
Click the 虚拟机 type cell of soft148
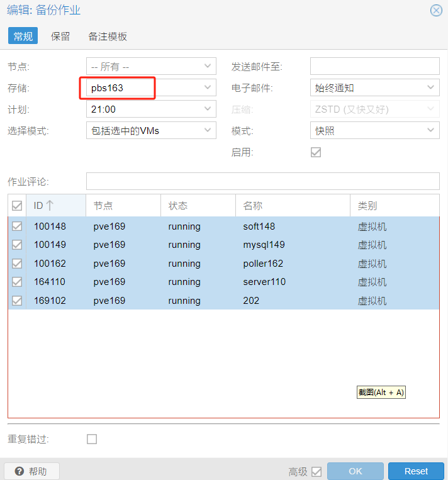[x=395, y=226]
